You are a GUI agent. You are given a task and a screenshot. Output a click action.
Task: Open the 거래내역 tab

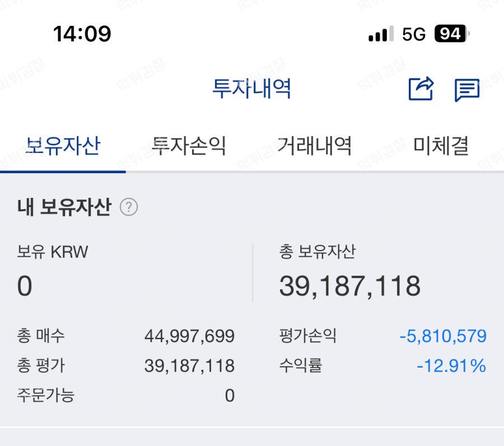tap(315, 146)
